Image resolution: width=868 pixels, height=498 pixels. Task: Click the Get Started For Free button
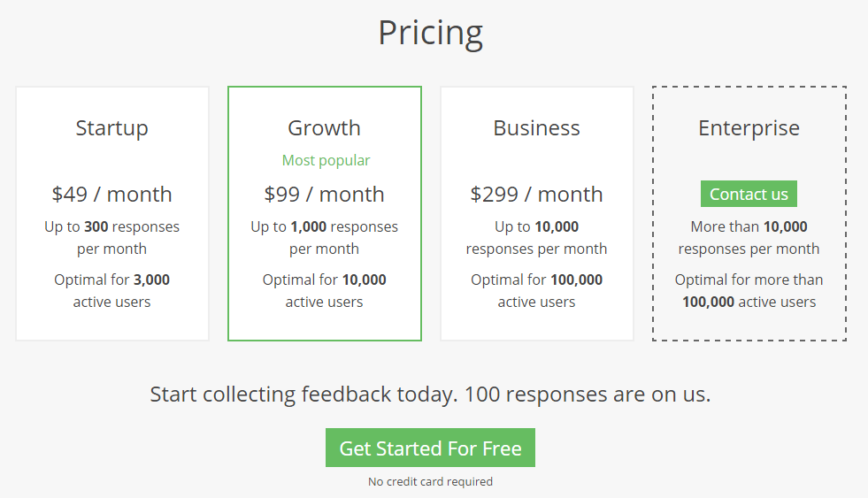430,448
